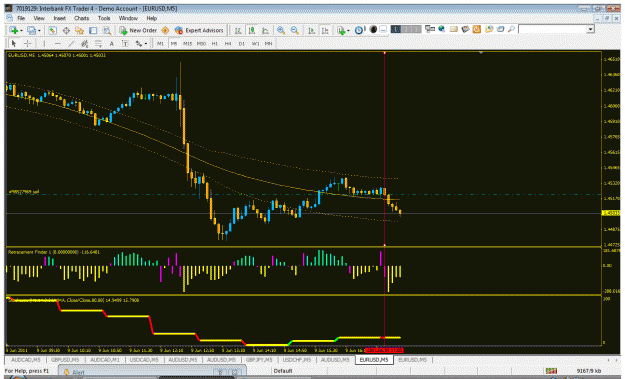The height and width of the screenshot is (379, 625).
Task: Open the File menu
Action: (x=21, y=18)
